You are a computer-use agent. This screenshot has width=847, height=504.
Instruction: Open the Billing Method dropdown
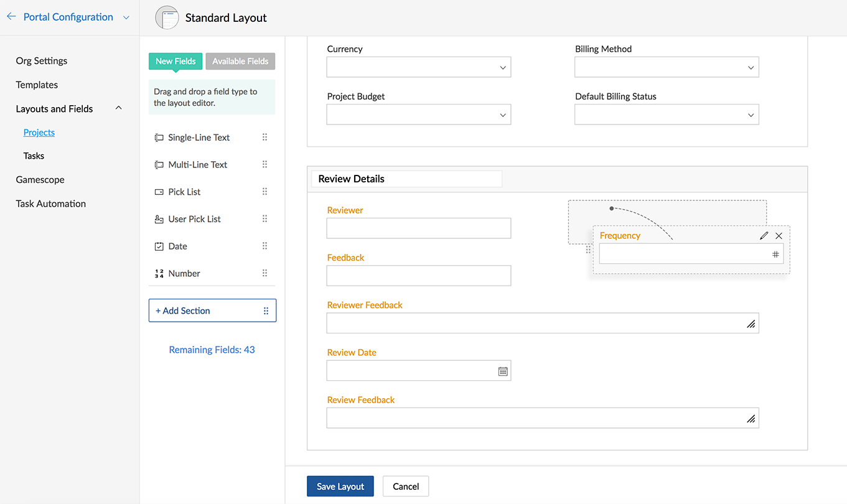[667, 67]
